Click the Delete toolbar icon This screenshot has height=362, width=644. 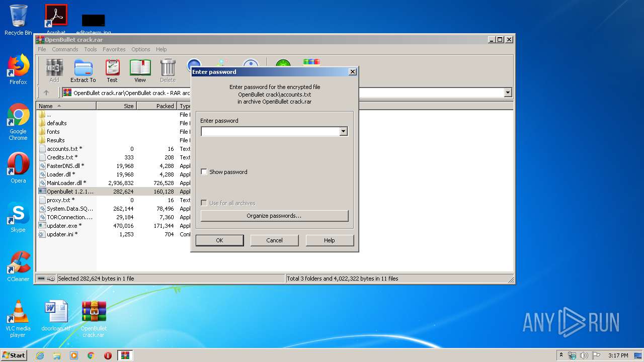point(168,71)
